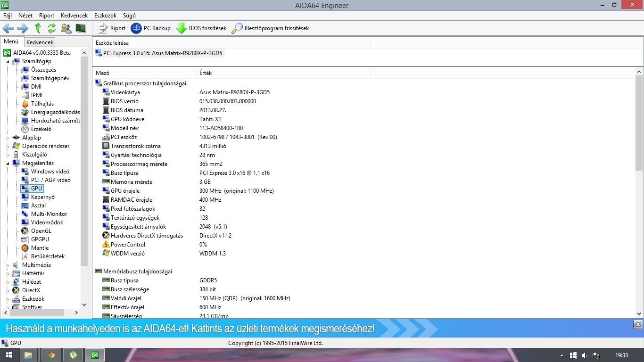Open Illesztőprogram frissítések driver updates
This screenshot has width=644, height=362.
pos(271,28)
